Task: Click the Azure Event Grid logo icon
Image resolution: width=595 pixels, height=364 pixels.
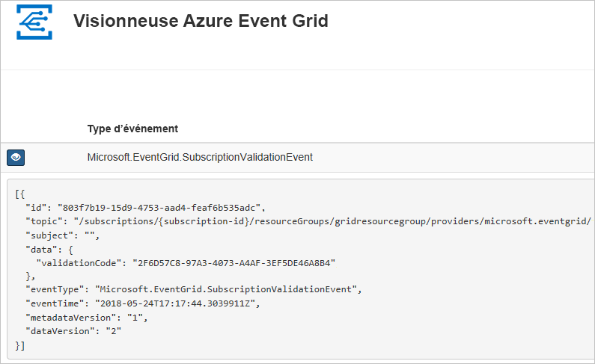Action: pyautogui.click(x=34, y=22)
